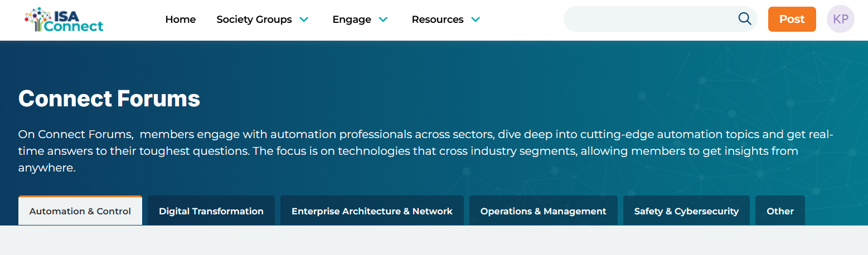Switch to Operations & Management tab
The height and width of the screenshot is (255, 868).
(x=544, y=211)
